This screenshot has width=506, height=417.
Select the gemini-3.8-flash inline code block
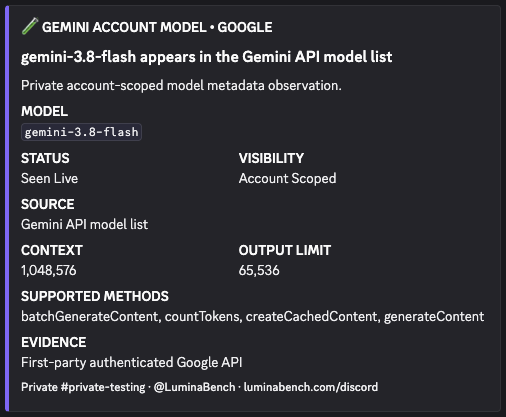point(81,132)
